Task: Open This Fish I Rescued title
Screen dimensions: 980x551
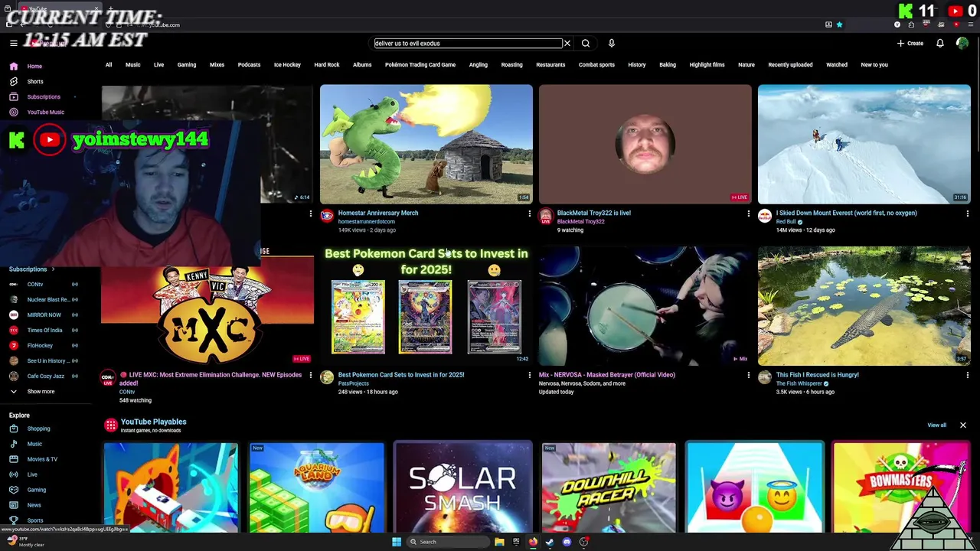Action: pyautogui.click(x=818, y=375)
